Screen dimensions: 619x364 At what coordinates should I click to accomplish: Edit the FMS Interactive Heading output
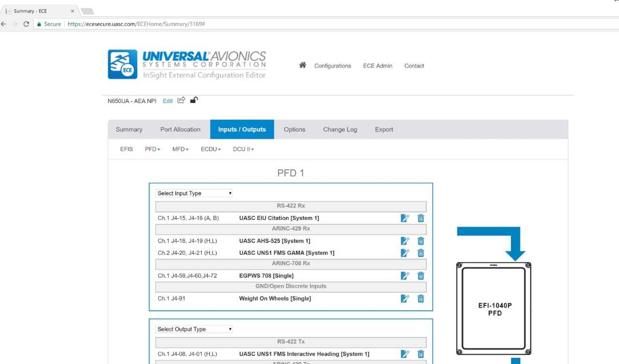pyautogui.click(x=405, y=354)
